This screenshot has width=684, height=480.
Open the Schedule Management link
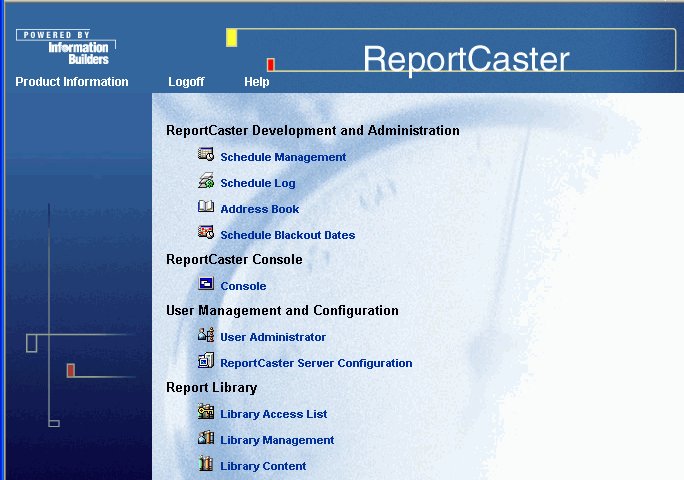(x=283, y=157)
